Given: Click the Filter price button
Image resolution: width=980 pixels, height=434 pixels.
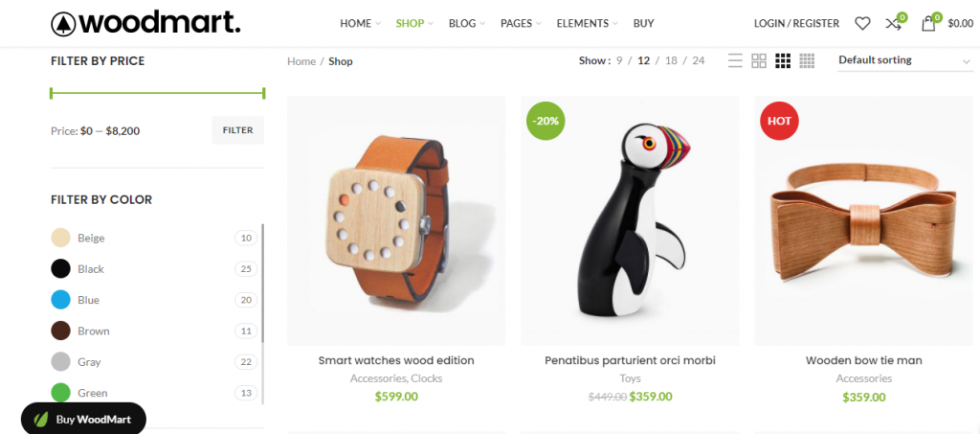Looking at the screenshot, I should pos(237,130).
